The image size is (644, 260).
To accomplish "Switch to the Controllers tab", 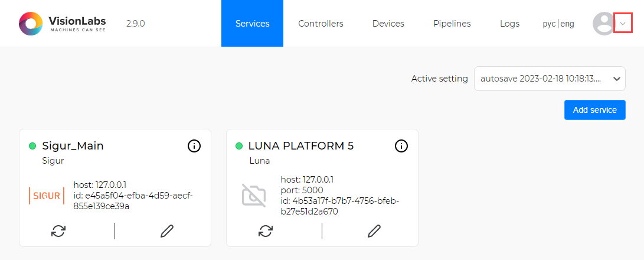I will pos(321,24).
